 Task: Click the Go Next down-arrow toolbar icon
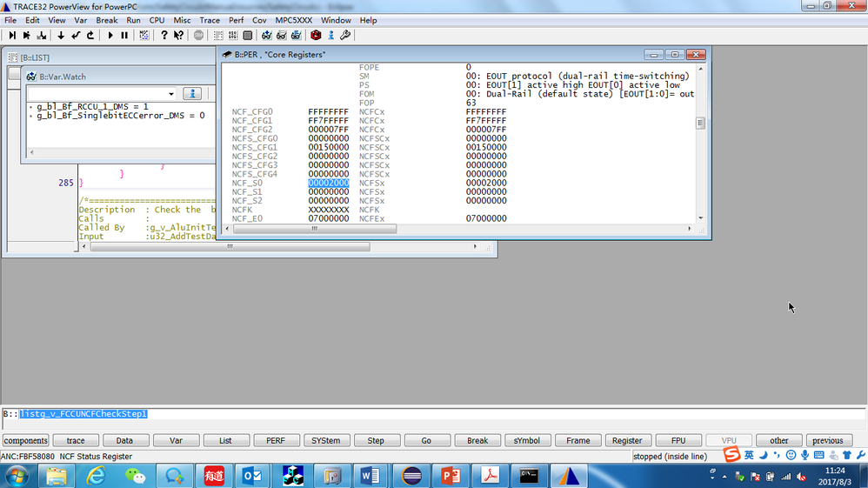(x=60, y=36)
